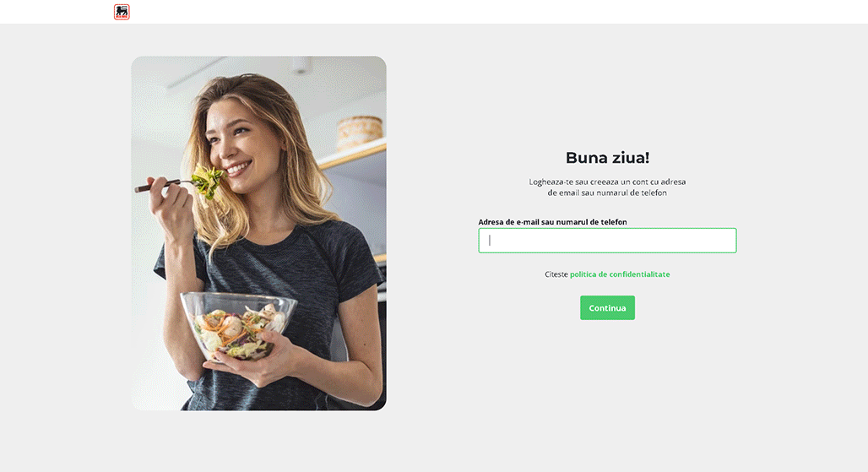
Task: Click the blinking text cursor in the field
Action: [490, 241]
